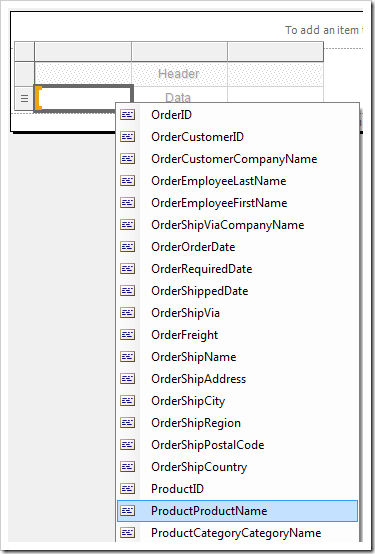Select the first column header handle

pyautogui.click(x=83, y=51)
